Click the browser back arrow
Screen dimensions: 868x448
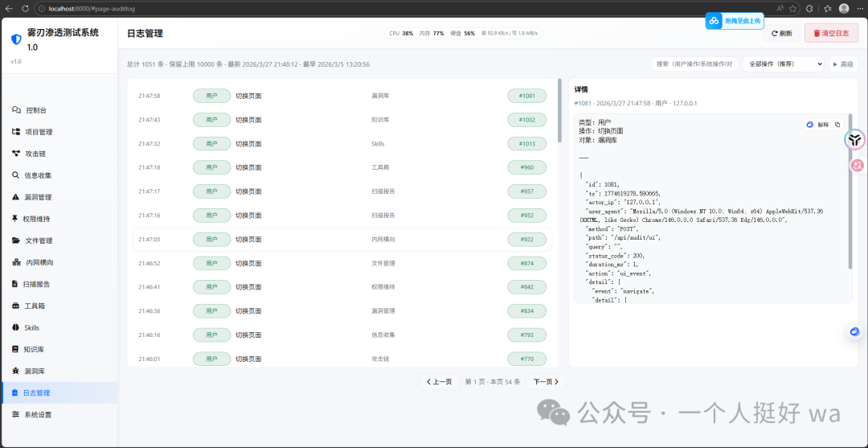pos(9,8)
